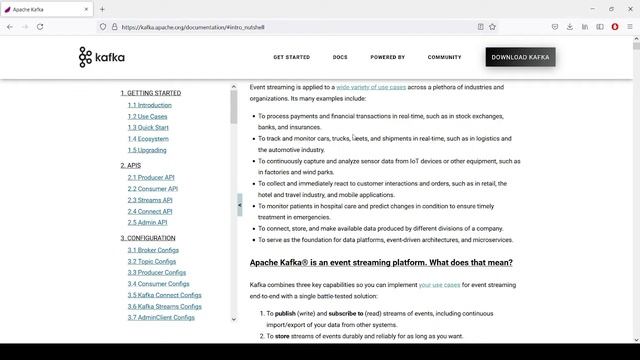The height and width of the screenshot is (360, 640).
Task: Open the 2. APIS section link
Action: tap(131, 165)
